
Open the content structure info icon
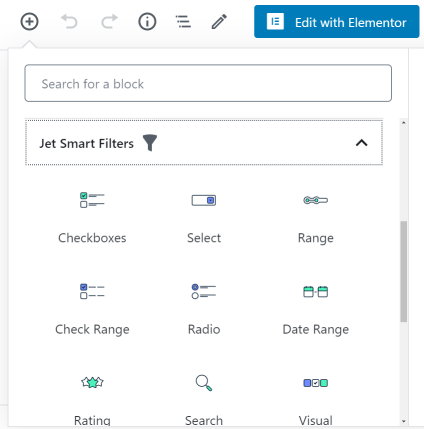pyautogui.click(x=147, y=22)
